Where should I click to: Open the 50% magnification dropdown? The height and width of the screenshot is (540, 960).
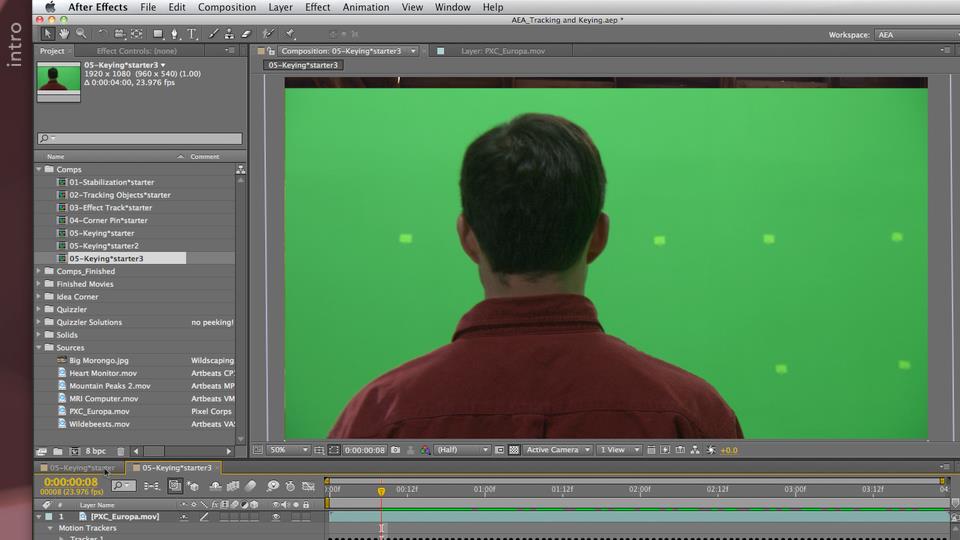pyautogui.click(x=289, y=450)
